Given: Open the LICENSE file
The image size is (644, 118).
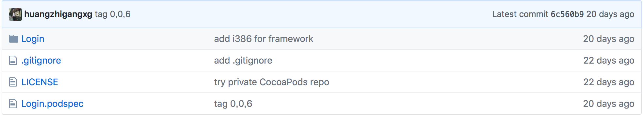Looking at the screenshot, I should 40,82.
